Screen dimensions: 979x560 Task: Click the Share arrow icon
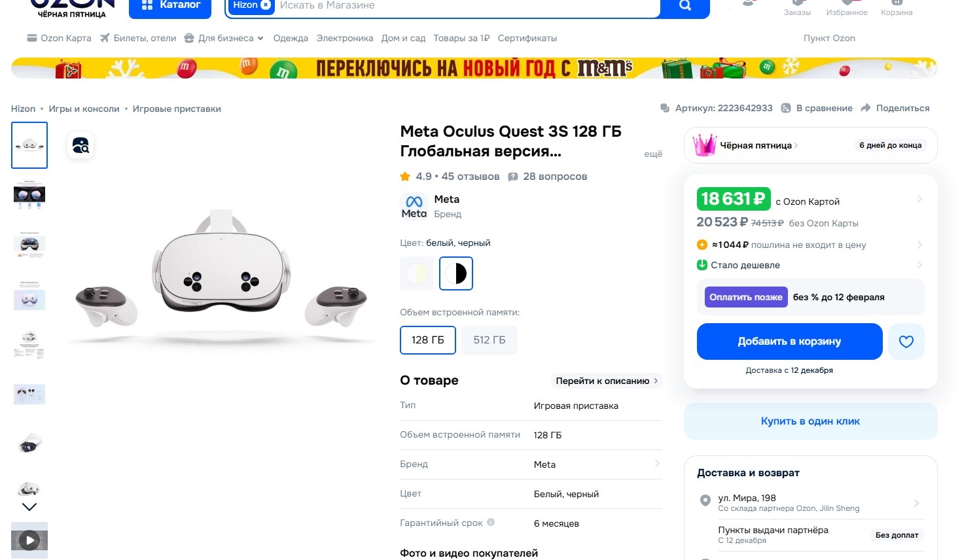(866, 108)
